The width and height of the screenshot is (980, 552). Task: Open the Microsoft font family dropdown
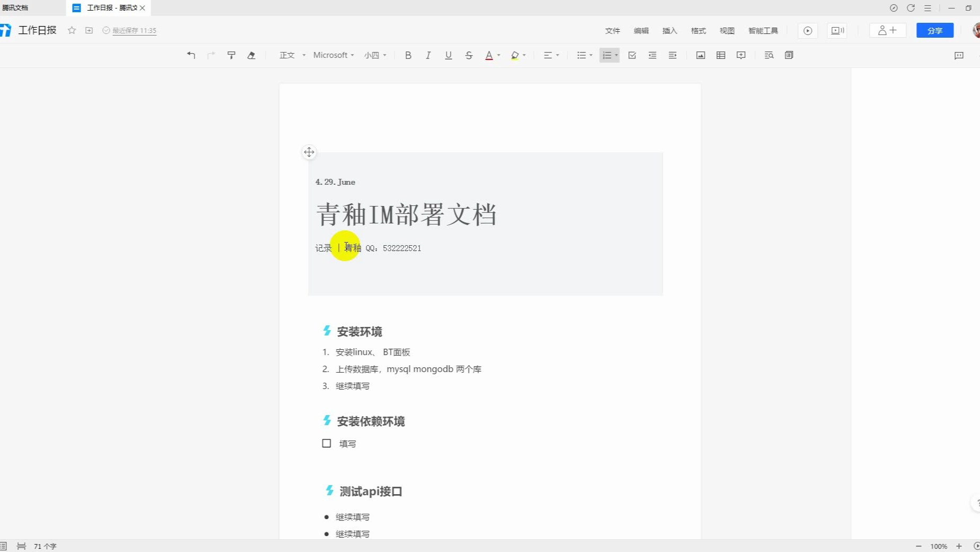coord(334,55)
